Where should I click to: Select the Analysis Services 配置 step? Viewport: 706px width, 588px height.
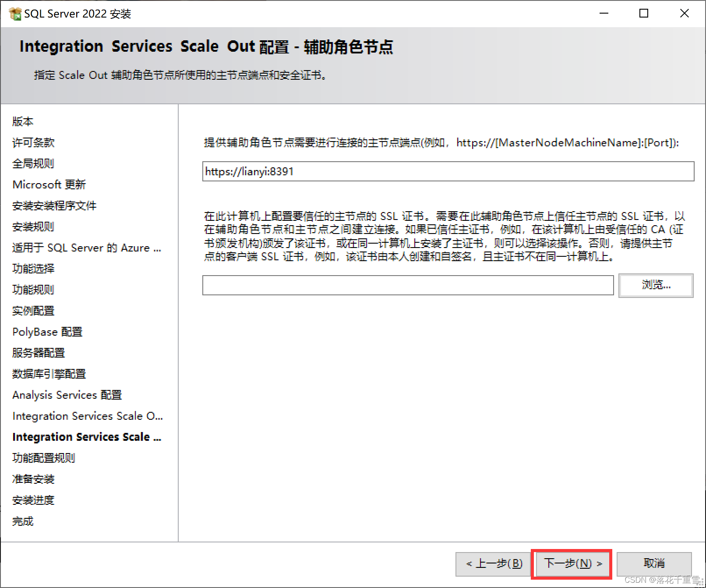(x=67, y=395)
